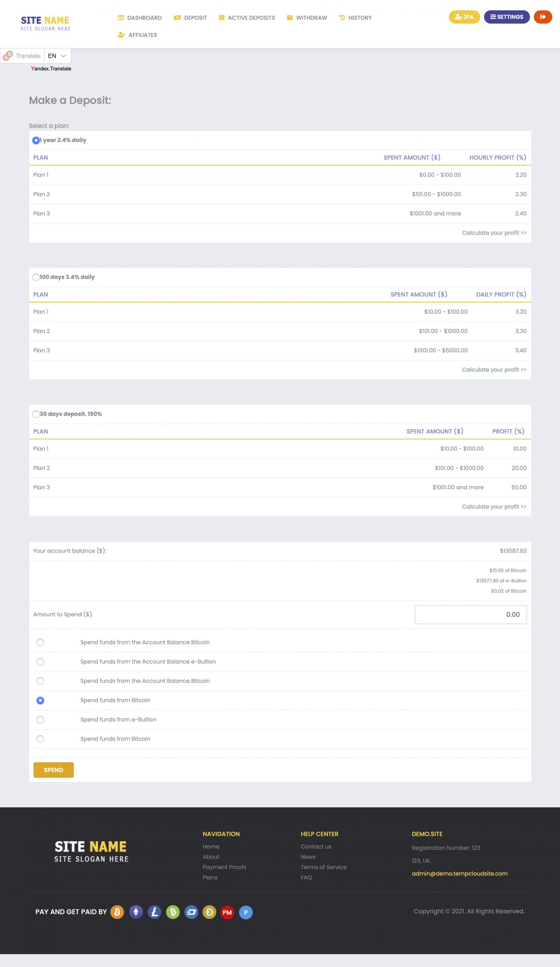This screenshot has width=560, height=967.
Task: Select the 100 days 3.4% daily plan
Action: (36, 277)
